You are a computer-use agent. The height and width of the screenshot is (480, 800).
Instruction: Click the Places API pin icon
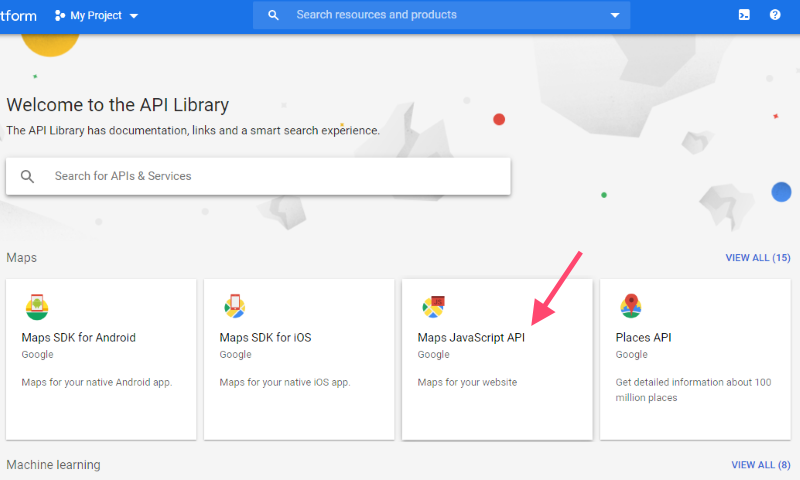631,306
